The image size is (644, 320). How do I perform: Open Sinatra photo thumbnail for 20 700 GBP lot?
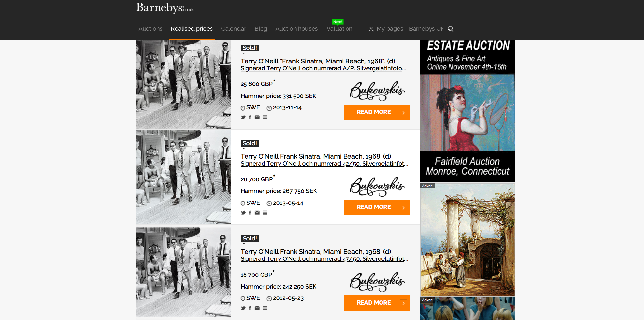(184, 177)
